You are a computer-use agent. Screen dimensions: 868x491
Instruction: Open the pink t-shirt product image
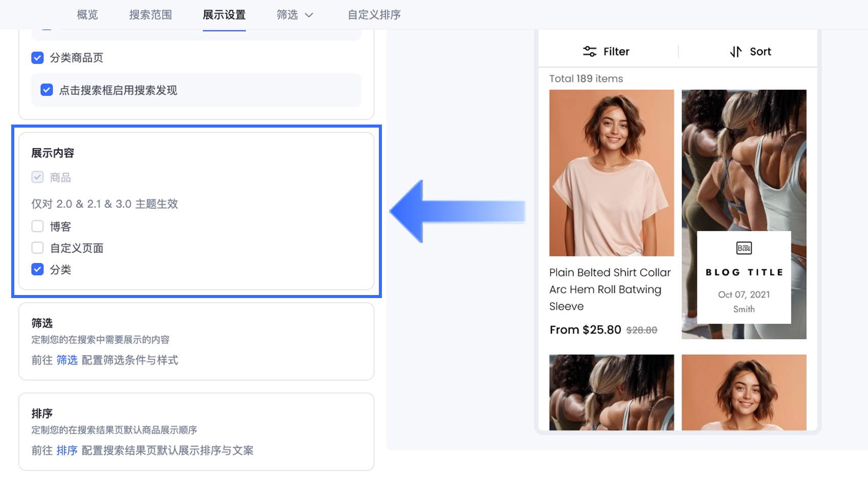612,173
